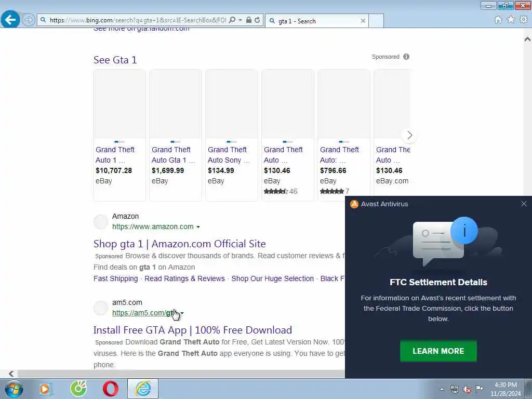
Task: Open 'Install Free GTA App' result
Action: [x=192, y=330]
